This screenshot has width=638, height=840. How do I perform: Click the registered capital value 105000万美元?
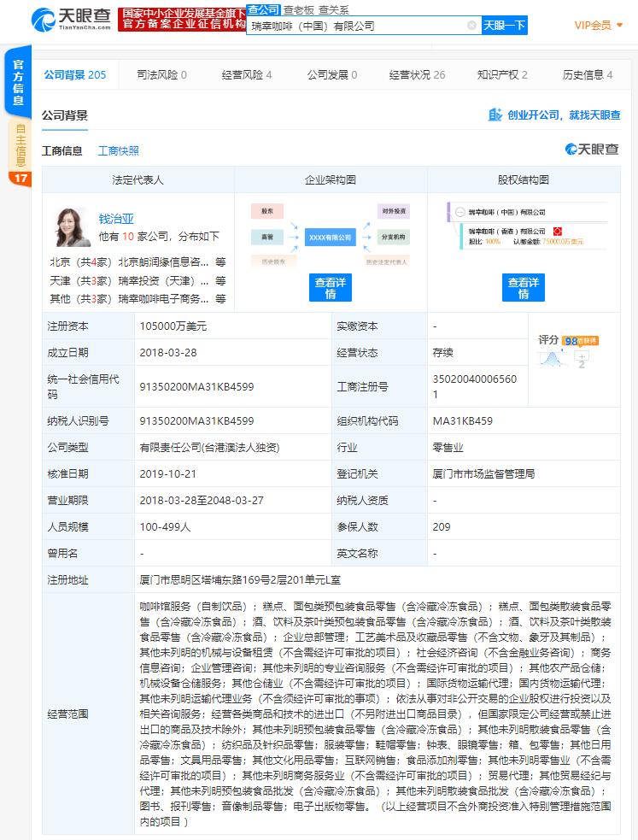[x=173, y=326]
